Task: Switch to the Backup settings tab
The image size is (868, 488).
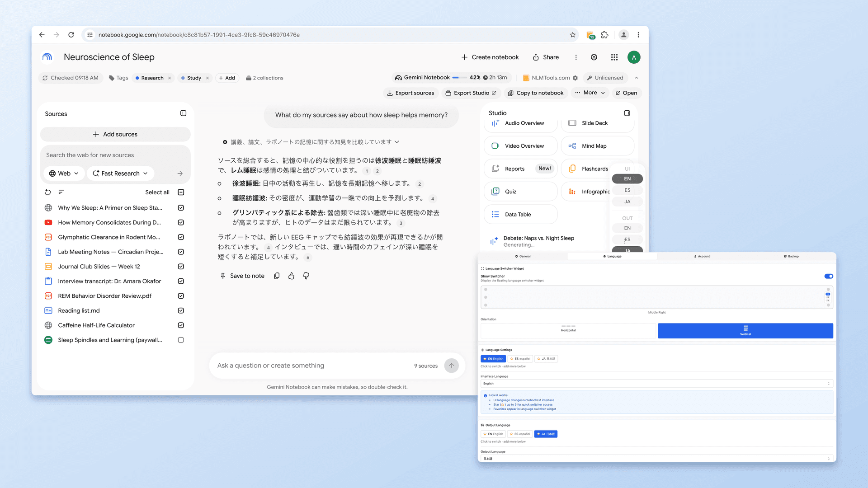Action: pos(791,256)
